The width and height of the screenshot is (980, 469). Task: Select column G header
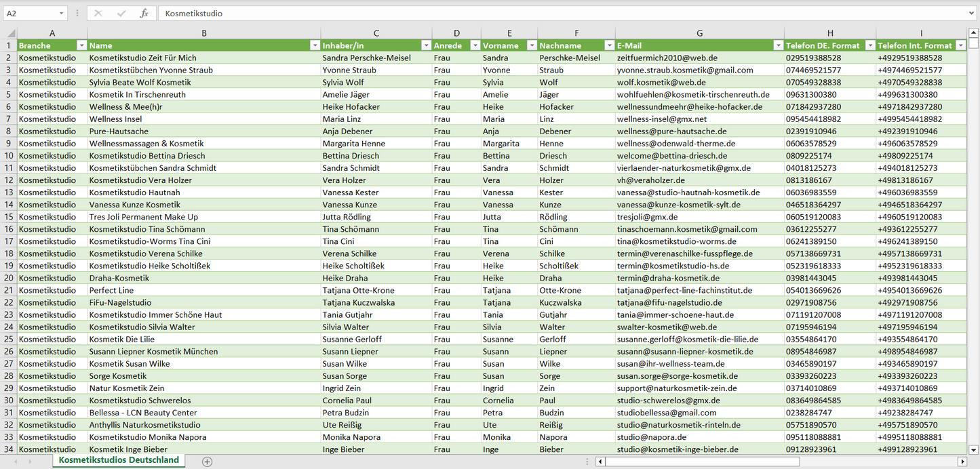(699, 33)
